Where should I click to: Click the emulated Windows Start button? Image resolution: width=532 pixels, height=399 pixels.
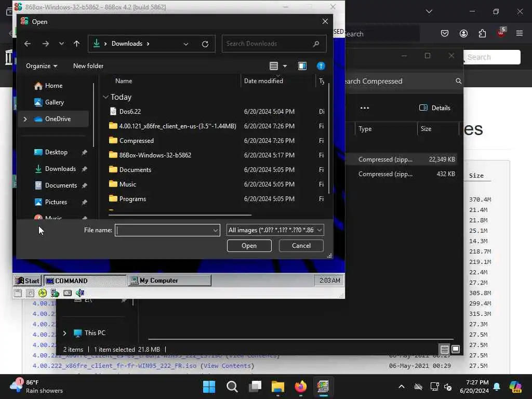point(28,281)
